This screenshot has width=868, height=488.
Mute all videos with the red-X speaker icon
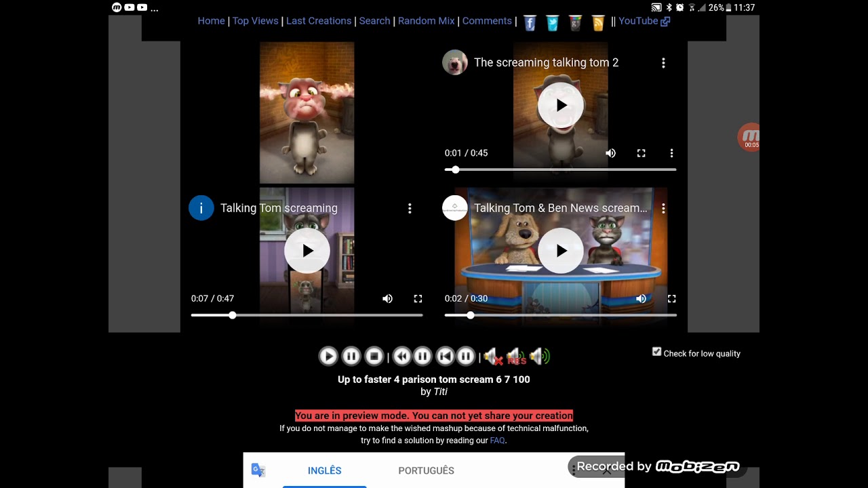tap(493, 356)
